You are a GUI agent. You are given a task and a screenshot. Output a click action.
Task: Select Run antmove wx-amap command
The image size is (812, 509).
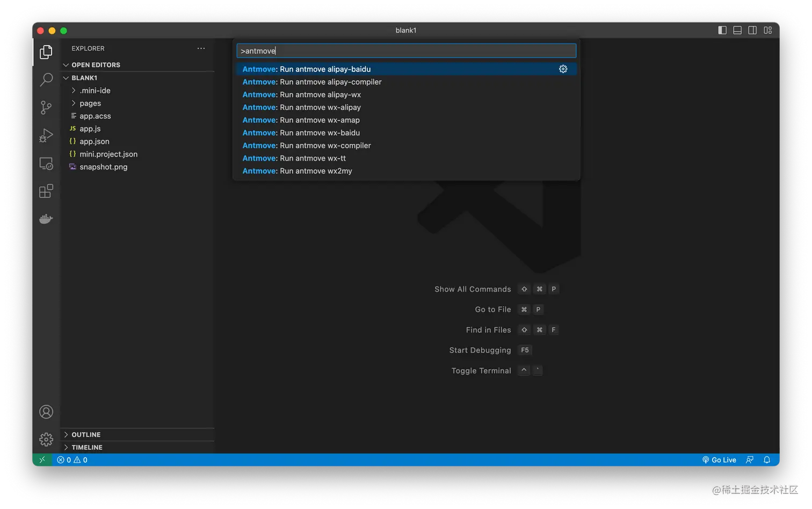[407, 120]
